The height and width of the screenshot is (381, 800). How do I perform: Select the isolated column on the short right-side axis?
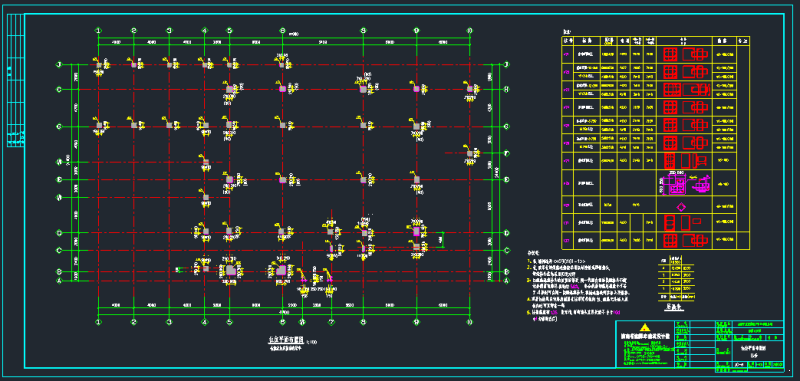coord(469,153)
